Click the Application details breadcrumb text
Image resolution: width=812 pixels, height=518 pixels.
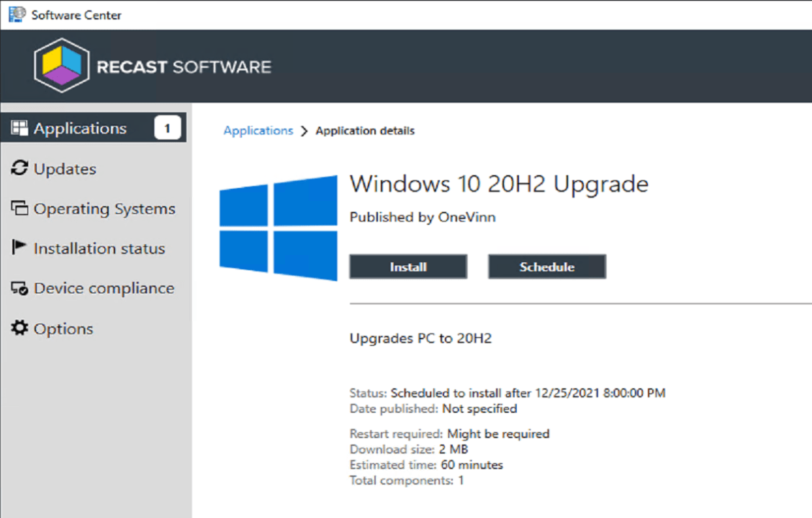[x=365, y=131]
